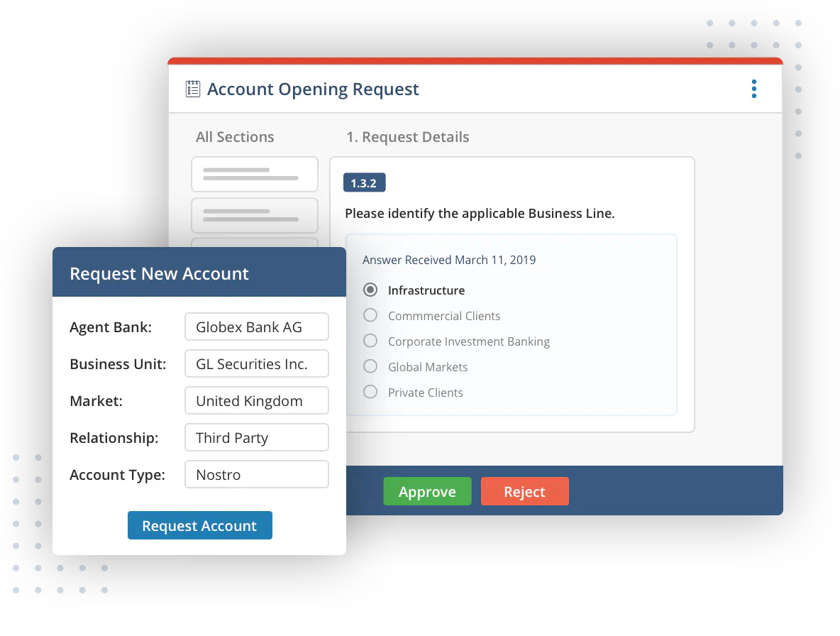Click the Account Opening Request form icon
The width and height of the screenshot is (840, 636).
click(x=192, y=89)
